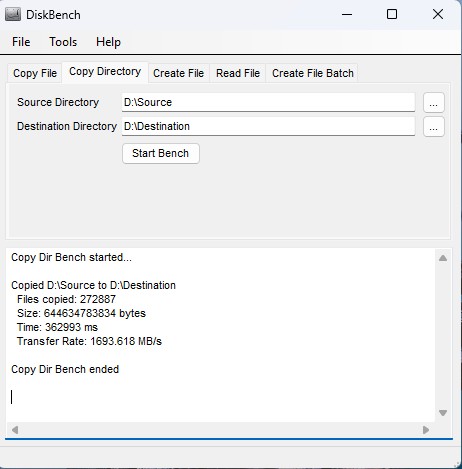Start the benchmark with Start Bench
Image resolution: width=462 pixels, height=469 pixels.
[x=161, y=153]
